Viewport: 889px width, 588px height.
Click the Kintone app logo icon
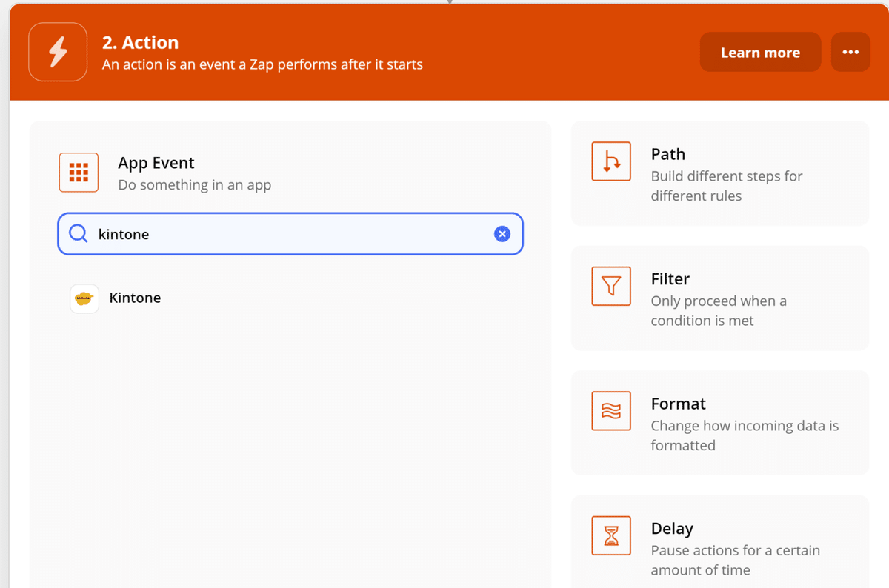pos(84,298)
